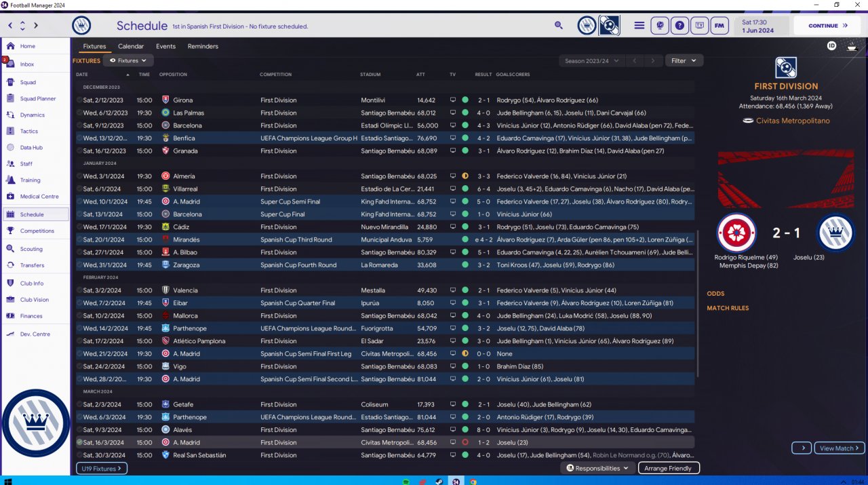Click the Arrange Friendly button

point(669,468)
